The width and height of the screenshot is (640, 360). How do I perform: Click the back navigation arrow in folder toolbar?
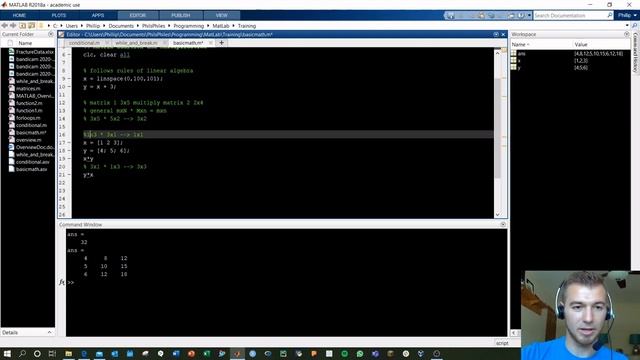click(4, 25)
